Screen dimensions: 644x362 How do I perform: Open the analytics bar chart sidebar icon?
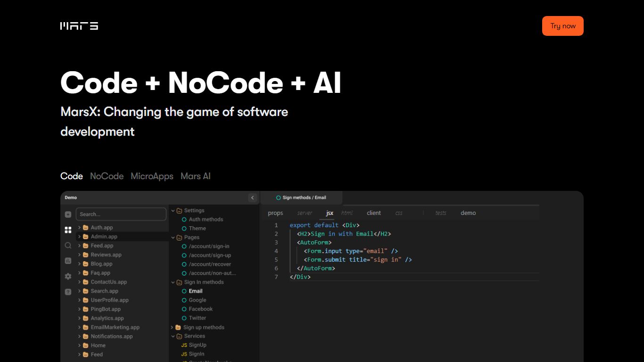[68, 261]
